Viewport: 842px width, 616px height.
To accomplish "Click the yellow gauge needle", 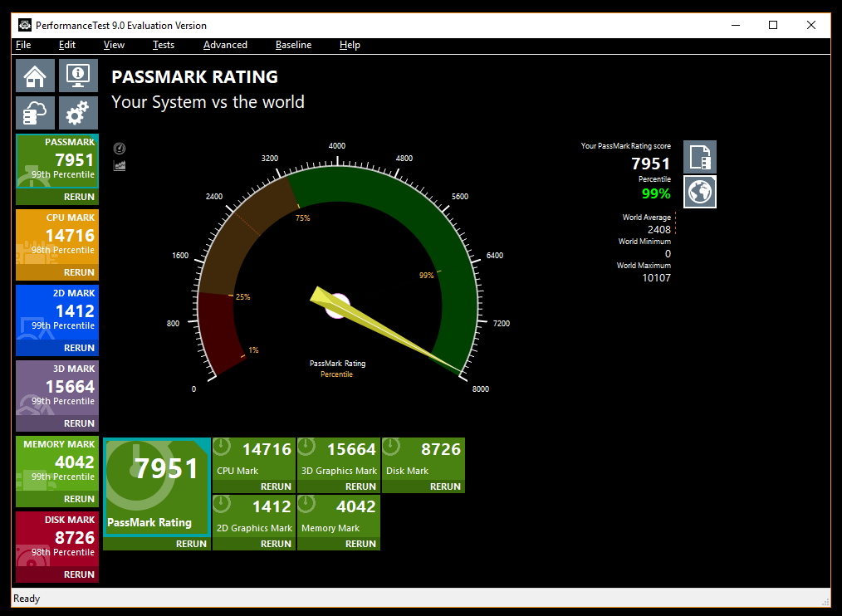I will coord(387,330).
